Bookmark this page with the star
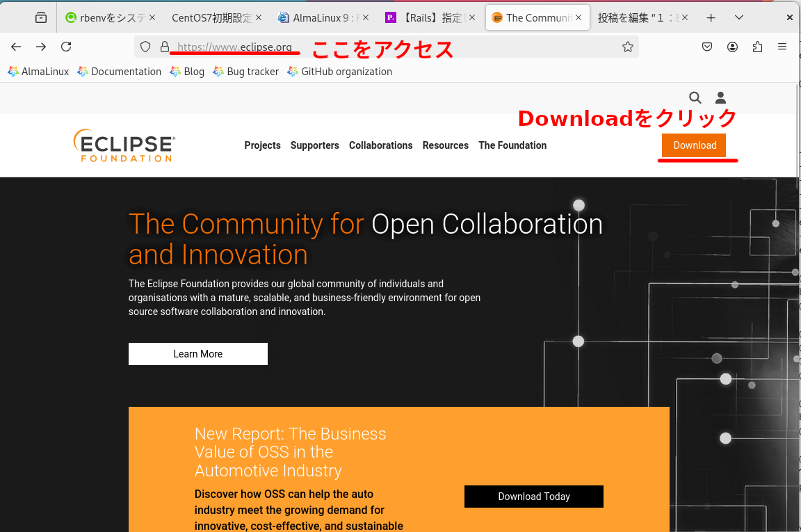The image size is (801, 532). click(x=628, y=47)
